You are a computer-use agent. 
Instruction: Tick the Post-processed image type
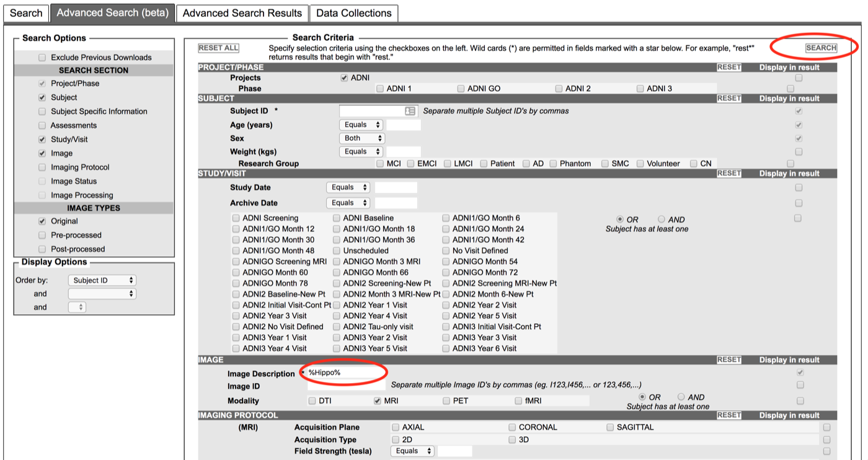click(42, 249)
